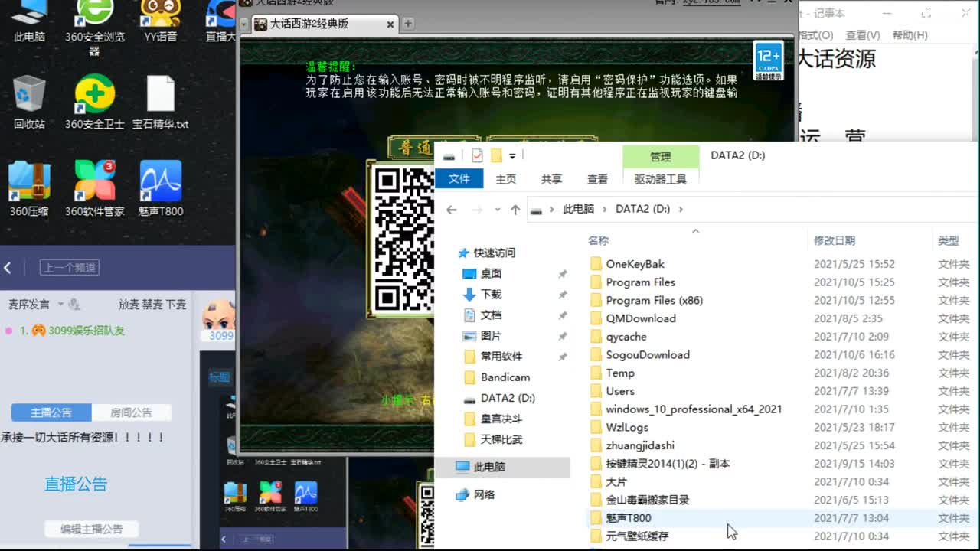Switch to 查看 ribbon tab in Explorer
Image resolution: width=980 pixels, height=551 pixels.
pos(598,179)
